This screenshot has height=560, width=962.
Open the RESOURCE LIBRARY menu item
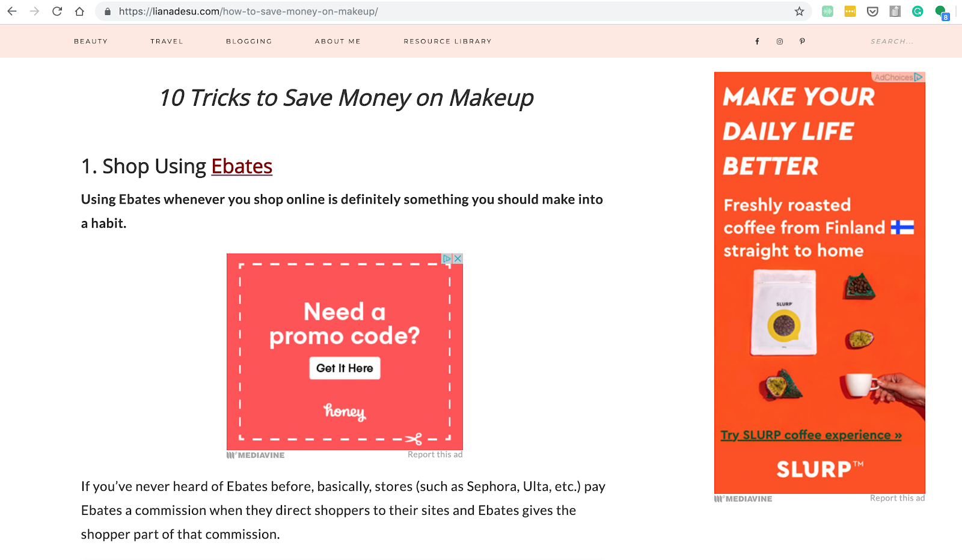click(x=448, y=41)
